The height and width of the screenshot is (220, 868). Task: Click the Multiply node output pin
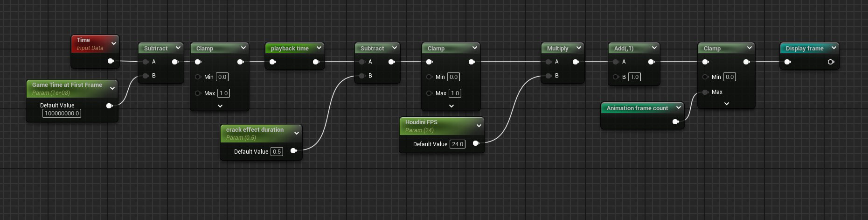pyautogui.click(x=576, y=62)
